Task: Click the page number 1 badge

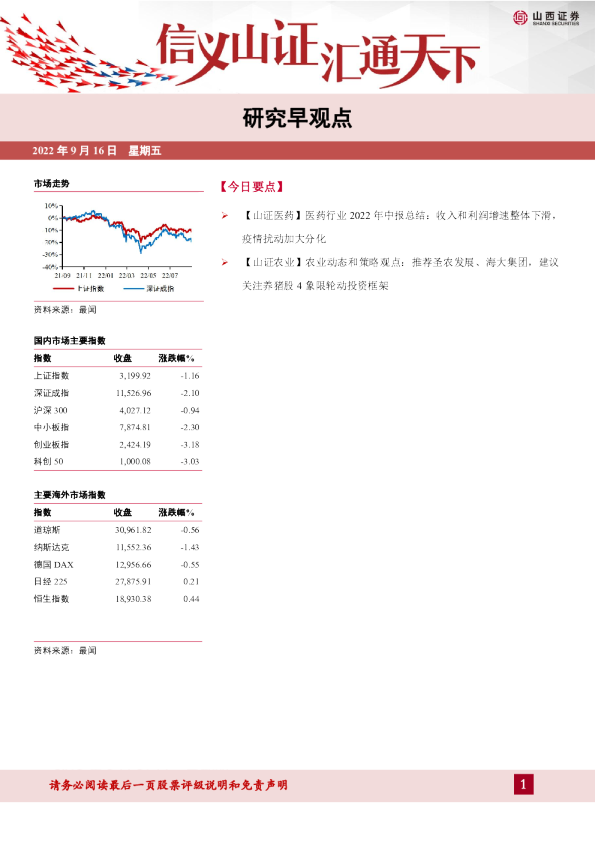Action: point(524,785)
